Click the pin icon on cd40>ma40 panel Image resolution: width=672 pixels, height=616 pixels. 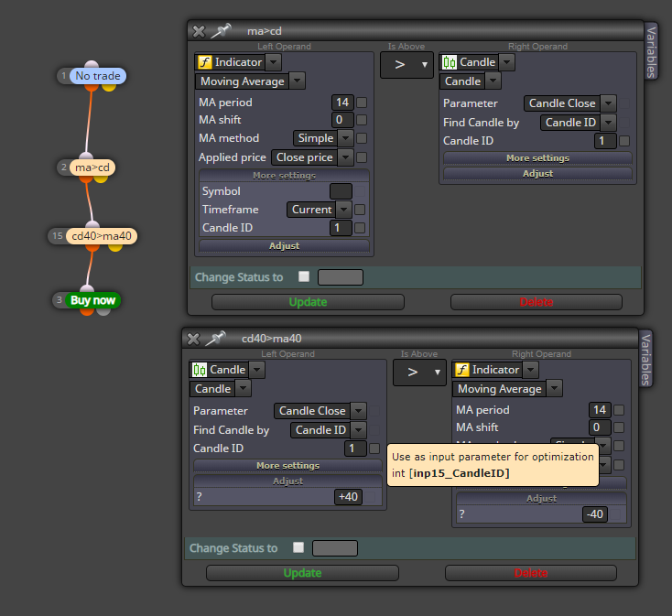pyautogui.click(x=215, y=339)
